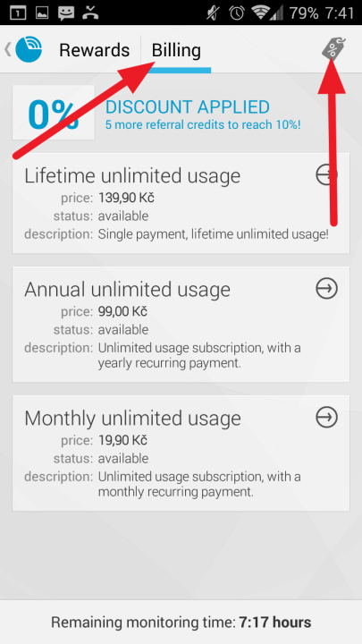Choose the Lifetime unlimited usage plan

(181, 203)
